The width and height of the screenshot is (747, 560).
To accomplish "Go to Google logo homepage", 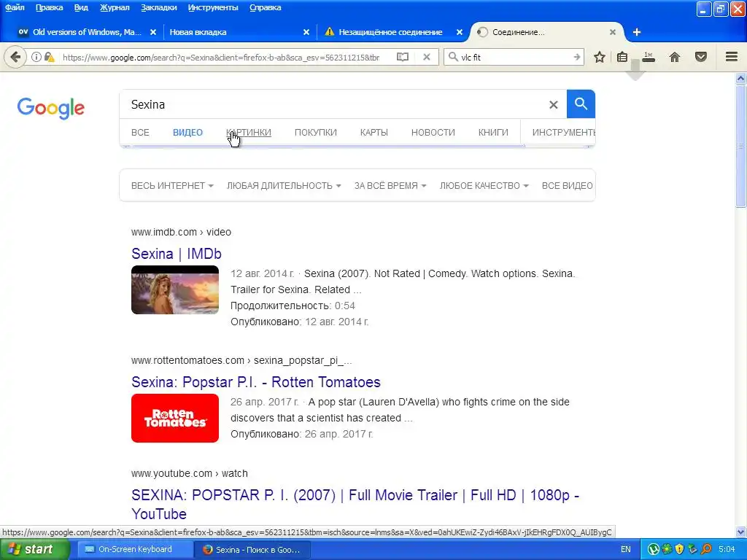I will 51,108.
